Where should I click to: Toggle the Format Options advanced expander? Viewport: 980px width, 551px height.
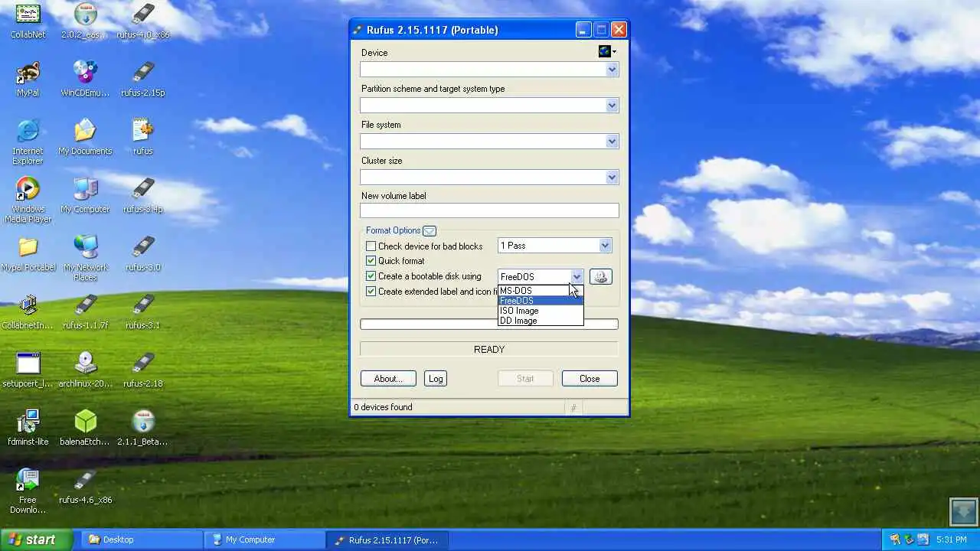pos(430,230)
